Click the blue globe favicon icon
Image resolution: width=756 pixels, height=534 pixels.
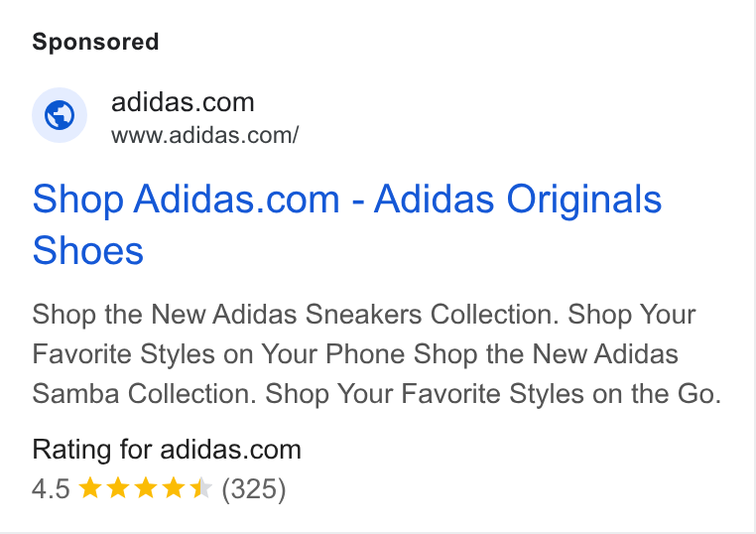coord(60,115)
